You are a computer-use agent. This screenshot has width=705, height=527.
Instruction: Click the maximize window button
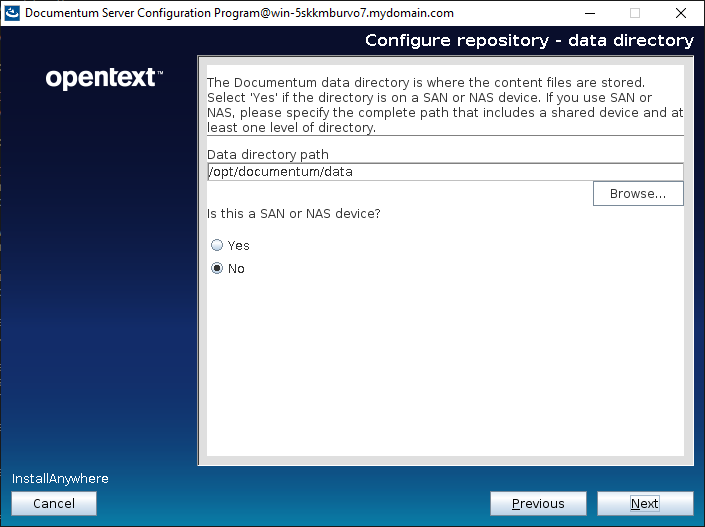coord(635,13)
